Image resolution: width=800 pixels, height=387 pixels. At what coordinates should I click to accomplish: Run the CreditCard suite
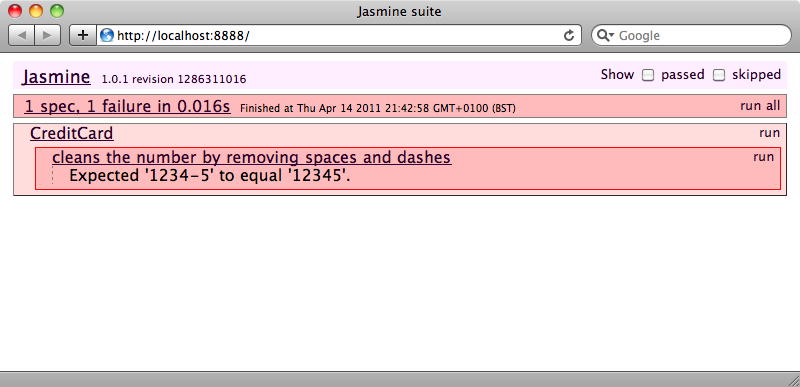tap(769, 133)
